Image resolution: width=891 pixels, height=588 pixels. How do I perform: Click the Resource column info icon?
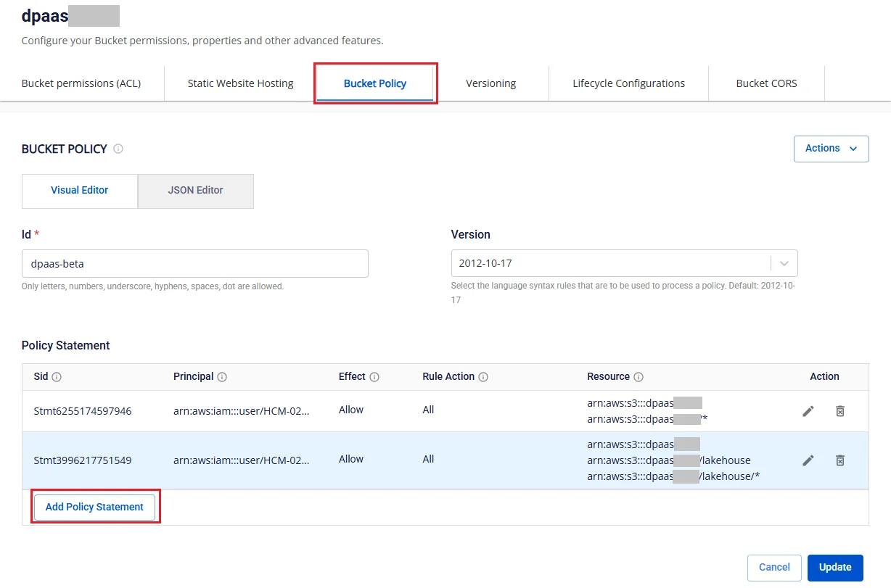tap(639, 377)
